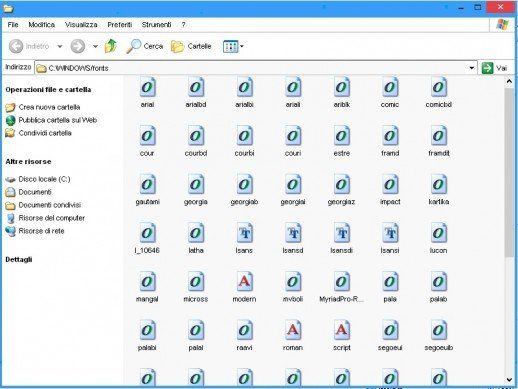The width and height of the screenshot is (518, 389).
Task: Select the ariblk font file
Action: click(341, 93)
